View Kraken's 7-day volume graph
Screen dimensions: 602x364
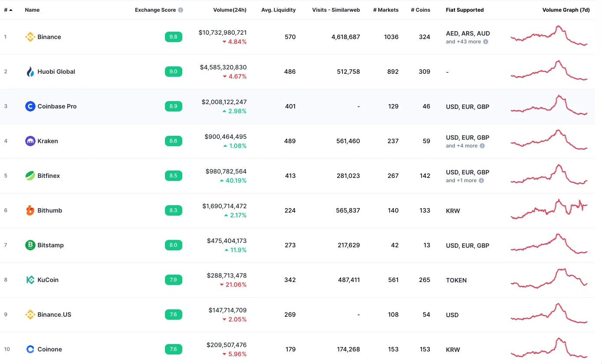tap(549, 140)
